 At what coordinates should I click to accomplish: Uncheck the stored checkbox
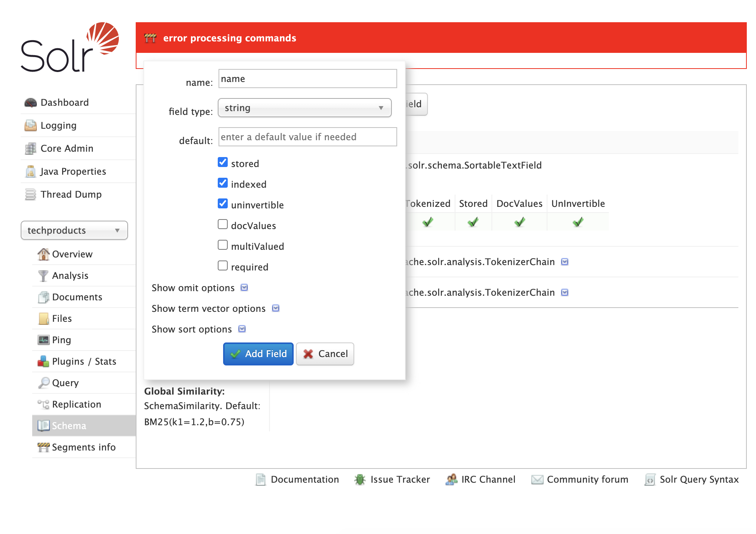pos(223,162)
